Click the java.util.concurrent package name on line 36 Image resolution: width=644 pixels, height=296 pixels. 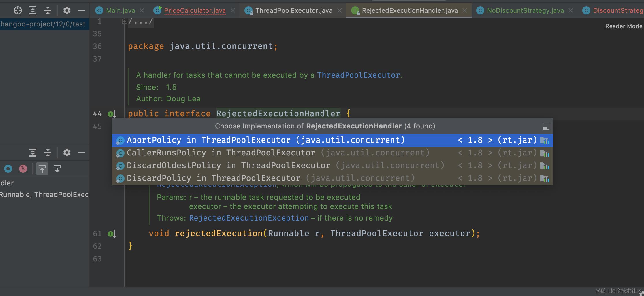tap(221, 46)
